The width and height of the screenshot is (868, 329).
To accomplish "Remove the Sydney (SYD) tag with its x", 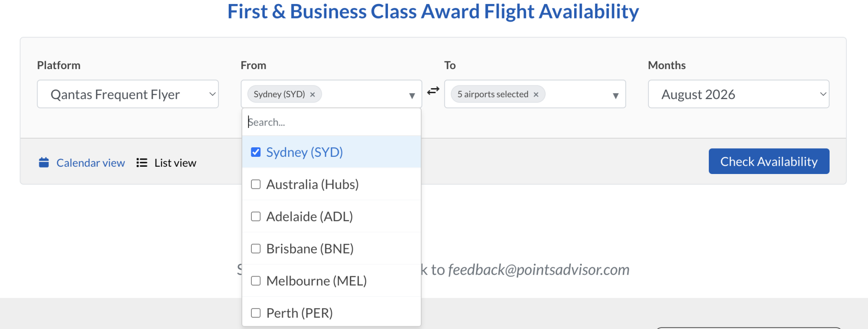I will click(312, 94).
